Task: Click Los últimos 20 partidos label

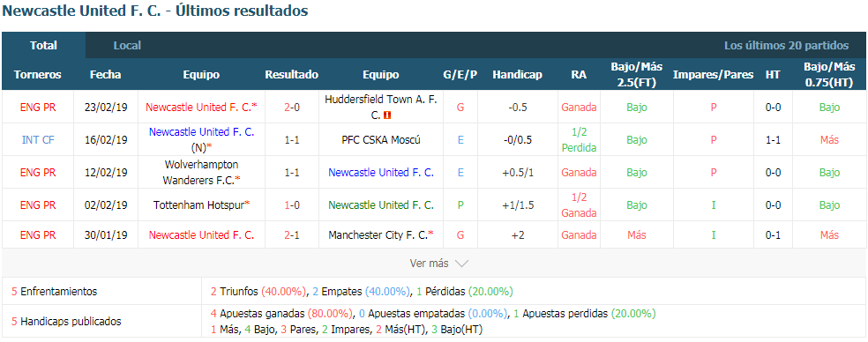Action: tap(786, 45)
